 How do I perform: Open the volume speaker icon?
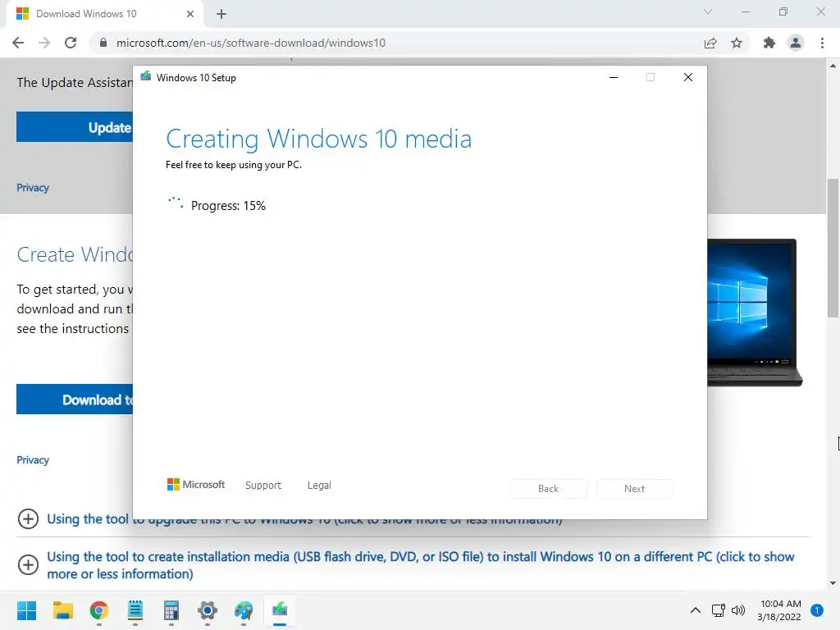738,610
